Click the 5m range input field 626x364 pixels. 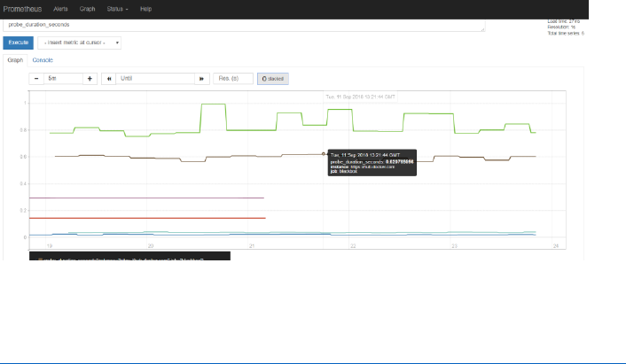pyautogui.click(x=64, y=79)
